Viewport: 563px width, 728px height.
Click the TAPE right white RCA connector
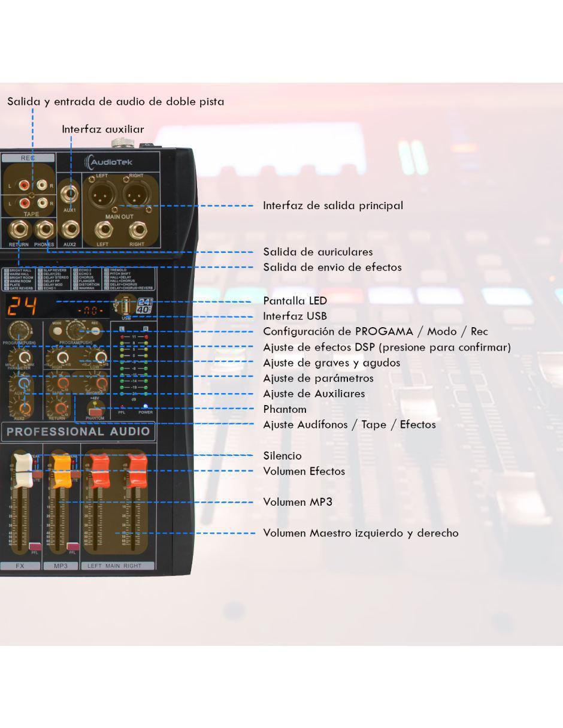click(41, 204)
